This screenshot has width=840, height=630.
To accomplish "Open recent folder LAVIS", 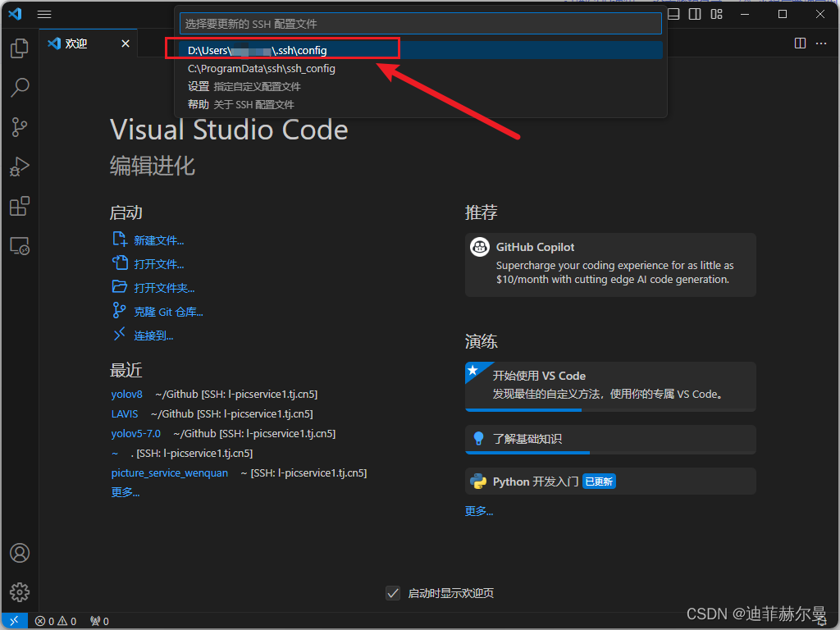I will 125,414.
